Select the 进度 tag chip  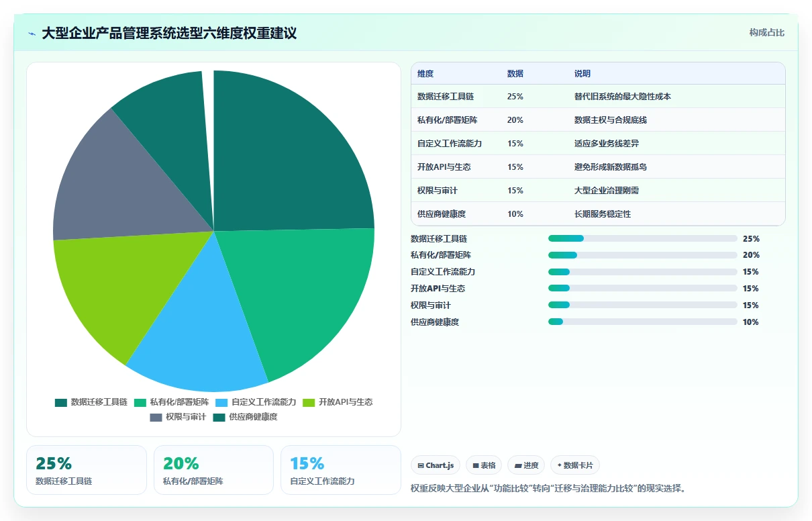pyautogui.click(x=526, y=465)
